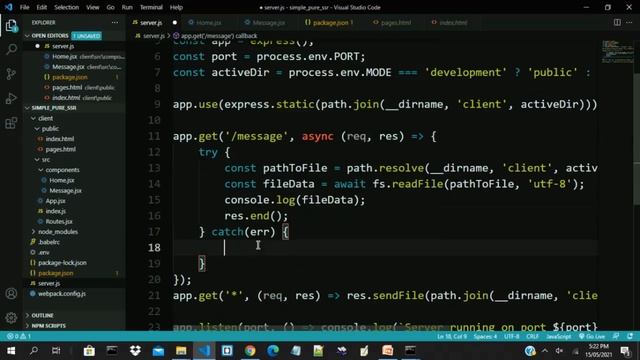Open Windows Start menu

tap(11, 351)
